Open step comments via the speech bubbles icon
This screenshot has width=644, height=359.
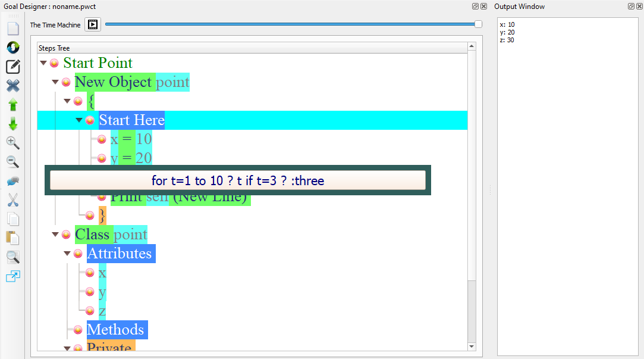[12, 181]
